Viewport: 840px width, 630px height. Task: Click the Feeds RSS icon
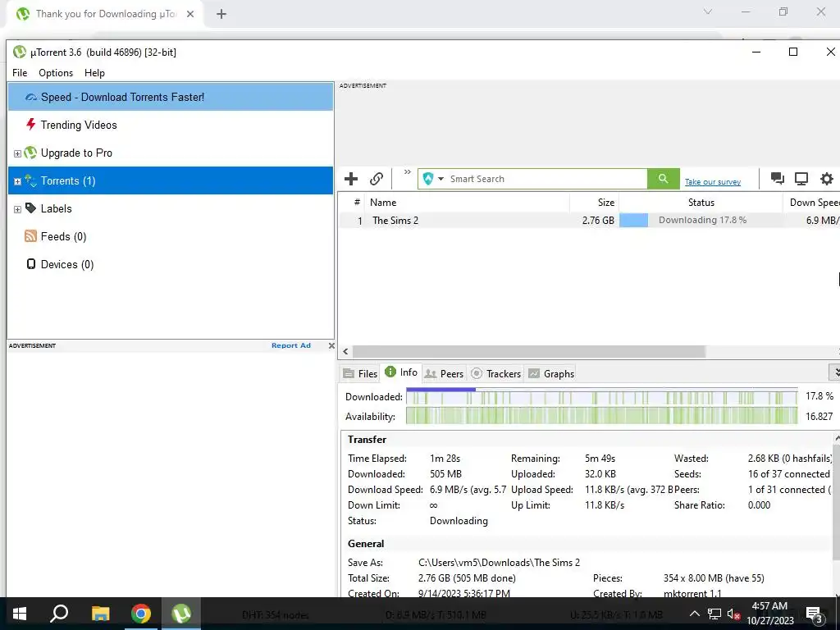(30, 235)
